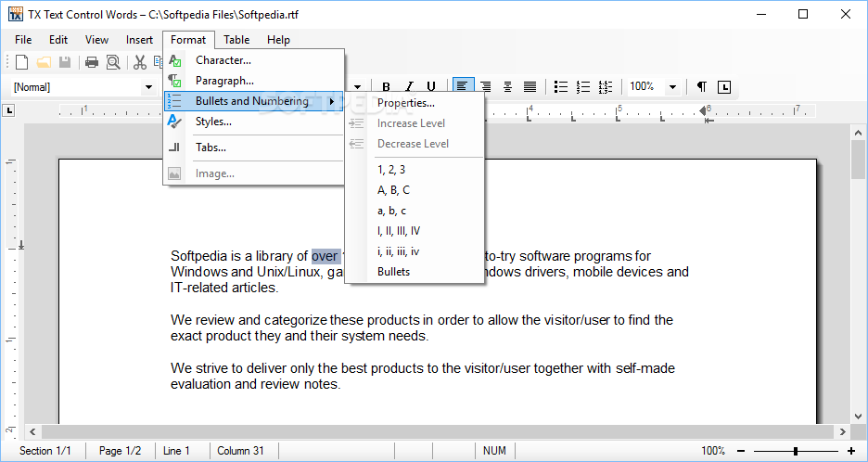
Task: Select 1, 2, 3 numbering format
Action: (415, 170)
